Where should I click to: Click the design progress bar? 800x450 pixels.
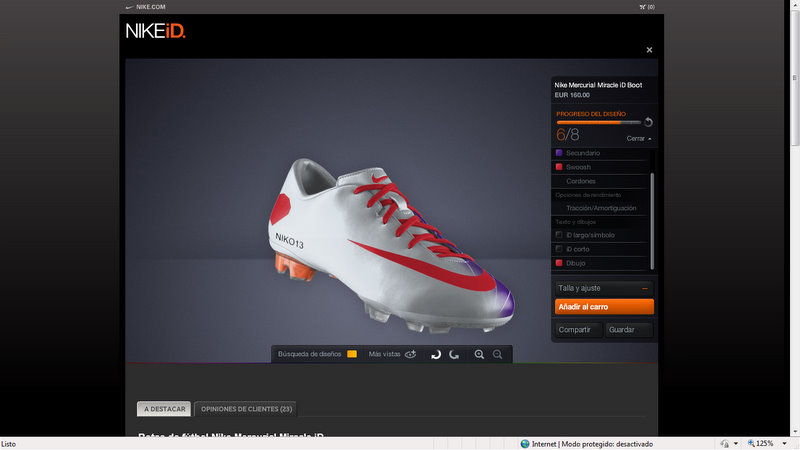(598, 122)
